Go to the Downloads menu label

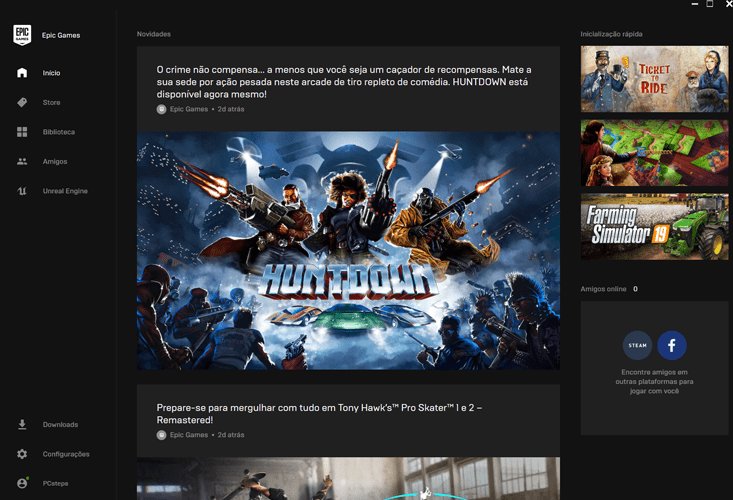pyautogui.click(x=60, y=424)
